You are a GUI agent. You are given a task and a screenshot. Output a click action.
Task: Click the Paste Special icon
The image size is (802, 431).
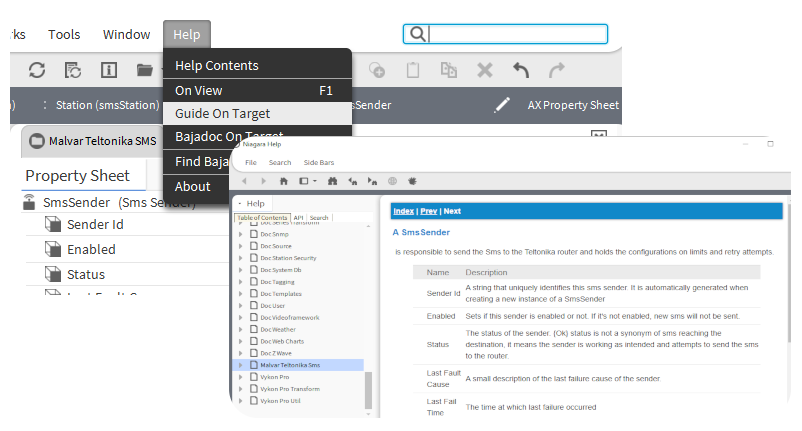coord(449,70)
